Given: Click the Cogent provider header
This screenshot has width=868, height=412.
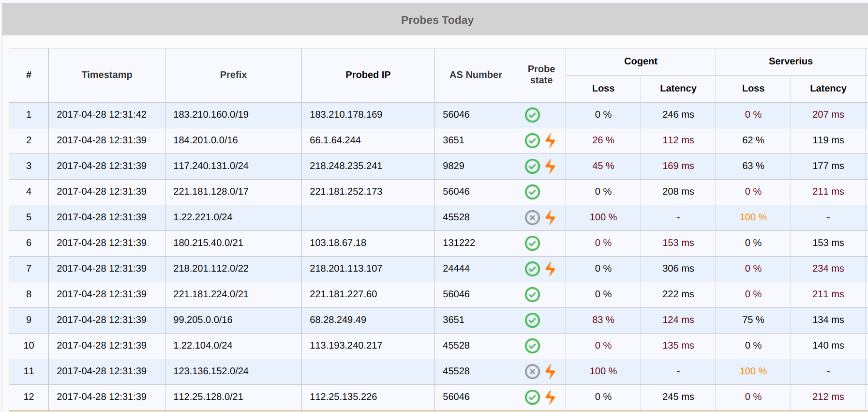Looking at the screenshot, I should [640, 61].
